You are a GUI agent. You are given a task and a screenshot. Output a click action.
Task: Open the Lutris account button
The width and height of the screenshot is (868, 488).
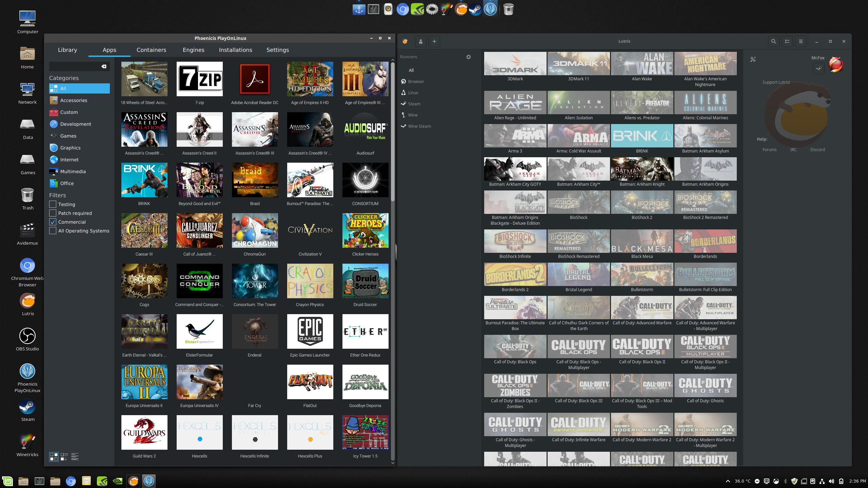point(421,41)
